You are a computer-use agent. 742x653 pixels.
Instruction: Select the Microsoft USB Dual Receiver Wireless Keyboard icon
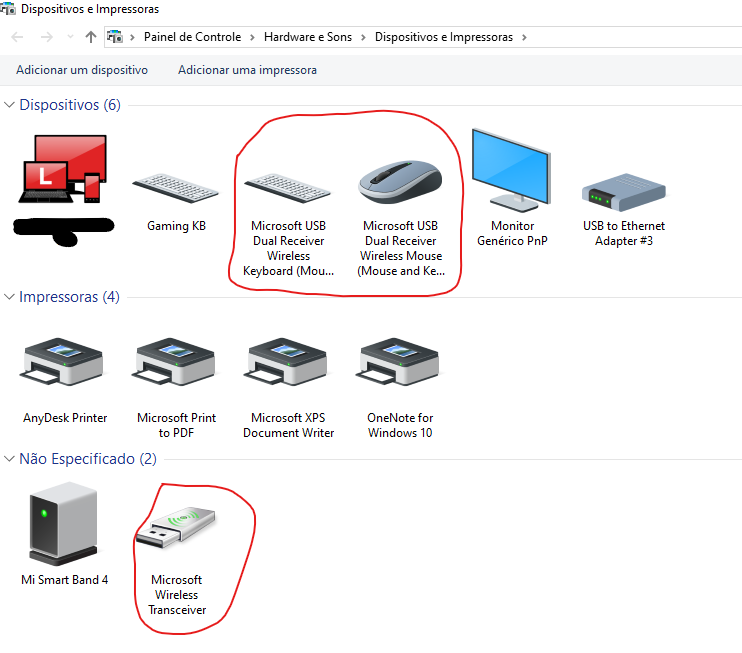288,188
